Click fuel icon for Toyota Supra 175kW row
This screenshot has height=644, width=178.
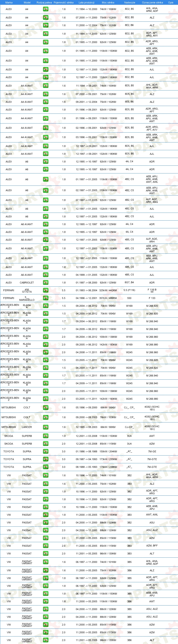(46, 467)
